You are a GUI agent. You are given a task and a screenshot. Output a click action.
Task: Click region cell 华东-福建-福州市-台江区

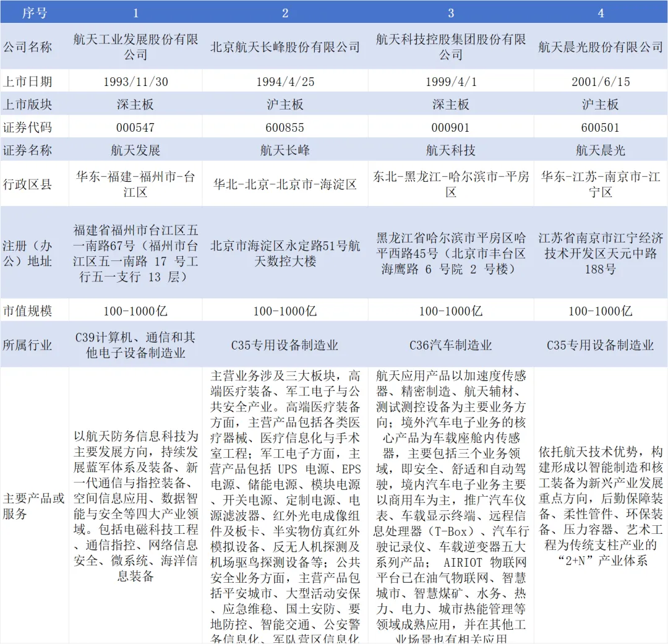point(135,184)
